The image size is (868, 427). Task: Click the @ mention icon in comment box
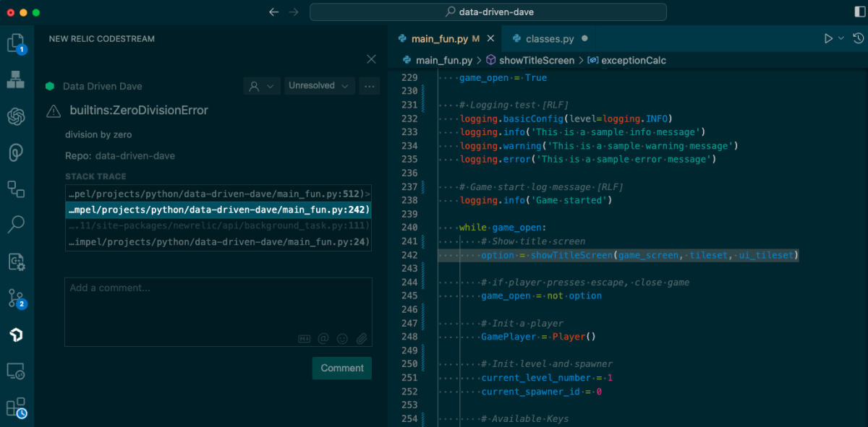pyautogui.click(x=323, y=338)
